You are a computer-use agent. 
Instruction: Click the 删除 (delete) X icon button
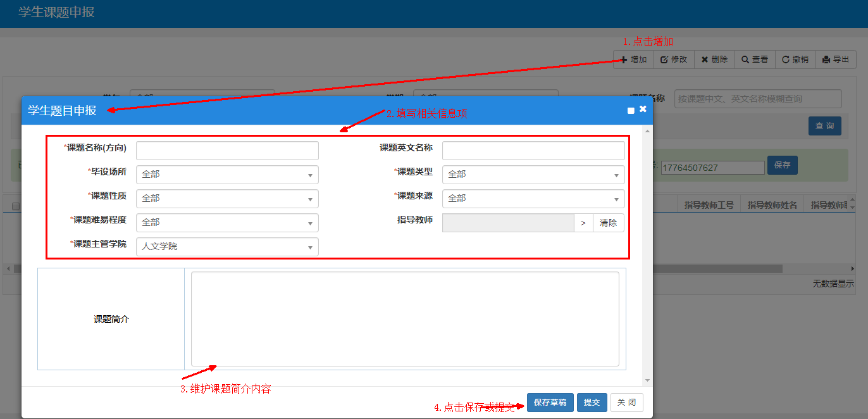click(714, 59)
